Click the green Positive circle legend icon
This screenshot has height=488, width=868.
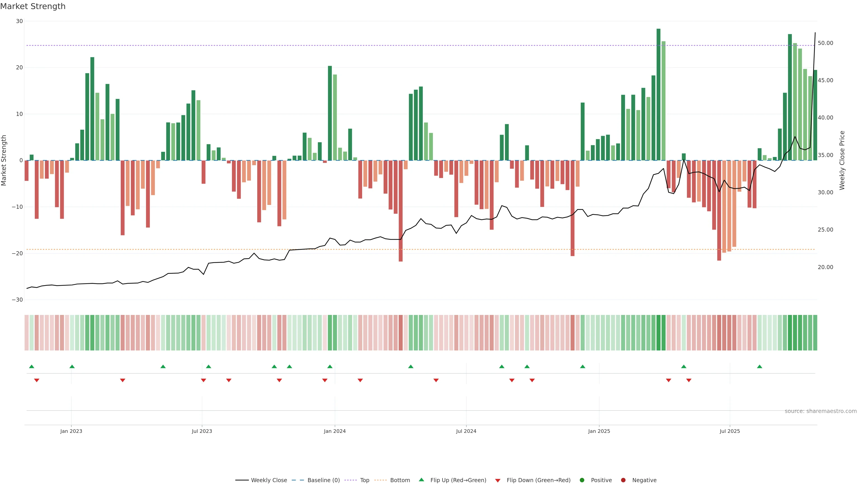click(582, 480)
